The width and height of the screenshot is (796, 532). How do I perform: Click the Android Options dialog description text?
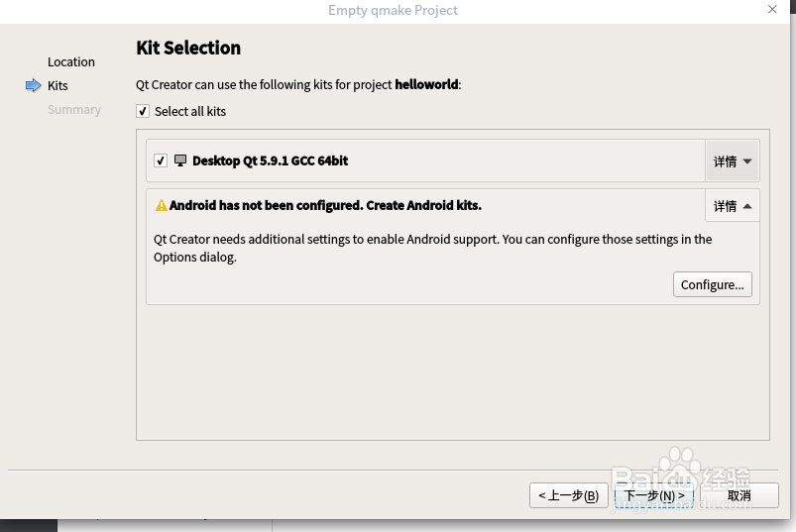tap(432, 248)
